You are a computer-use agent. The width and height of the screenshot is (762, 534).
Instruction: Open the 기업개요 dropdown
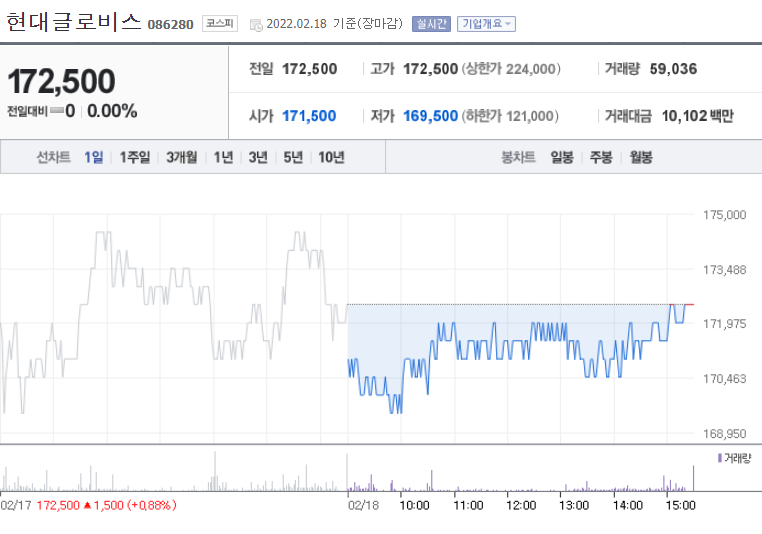486,24
